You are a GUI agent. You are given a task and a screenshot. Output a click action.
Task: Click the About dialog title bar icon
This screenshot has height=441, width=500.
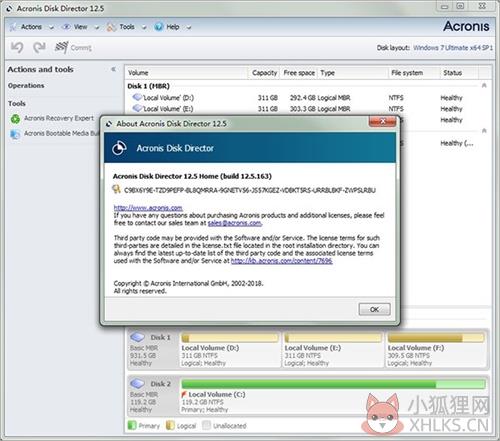coord(109,124)
